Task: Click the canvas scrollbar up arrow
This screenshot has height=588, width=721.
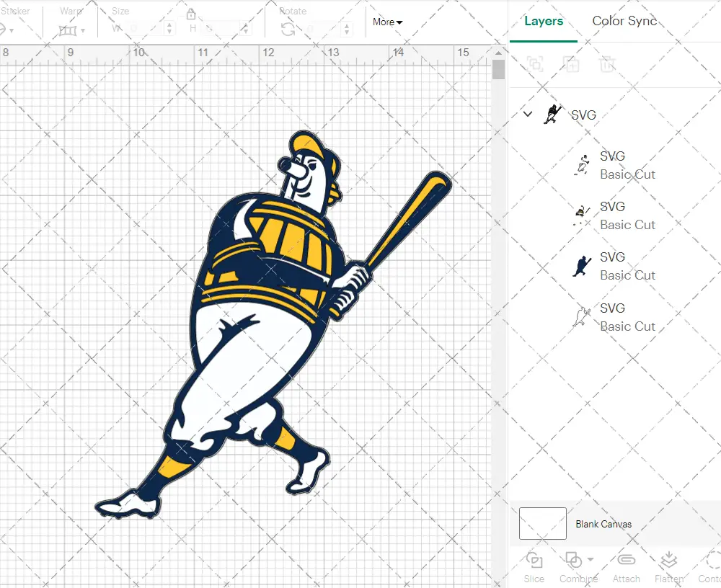Action: pyautogui.click(x=498, y=53)
